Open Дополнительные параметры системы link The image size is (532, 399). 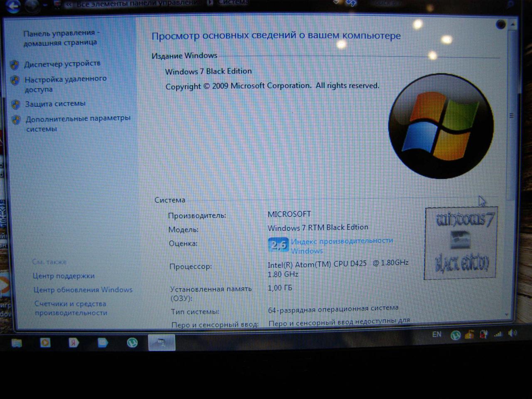pos(78,123)
